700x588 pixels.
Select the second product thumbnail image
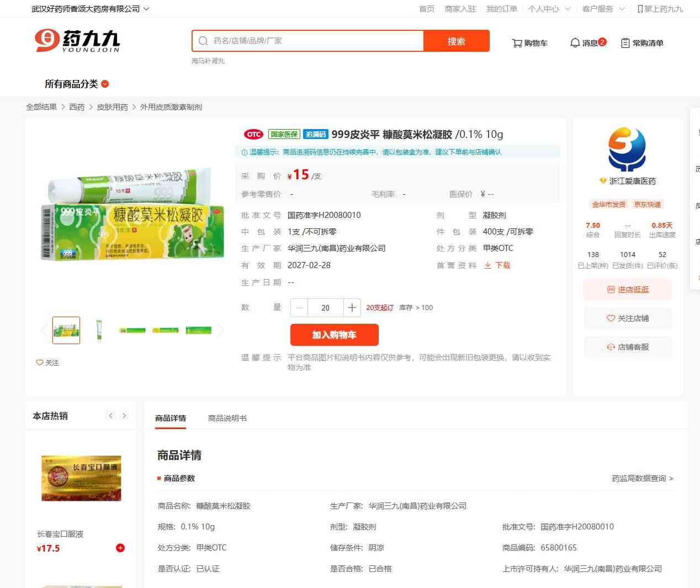[x=99, y=330]
